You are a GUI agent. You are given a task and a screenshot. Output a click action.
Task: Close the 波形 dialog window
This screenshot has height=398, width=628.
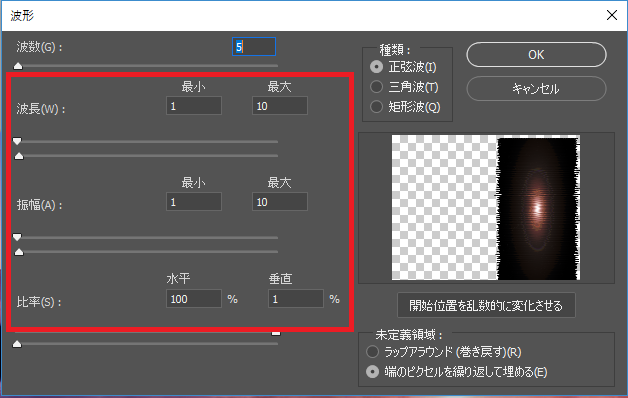(x=612, y=15)
